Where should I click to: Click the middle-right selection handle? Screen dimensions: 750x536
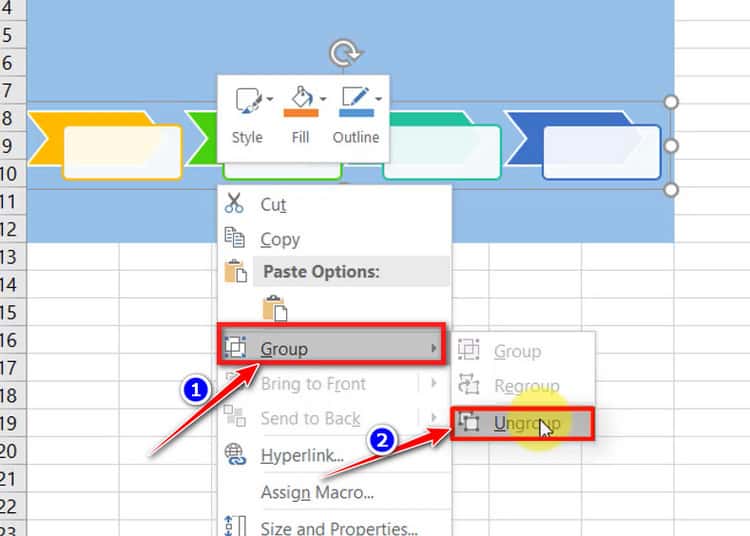(x=671, y=145)
